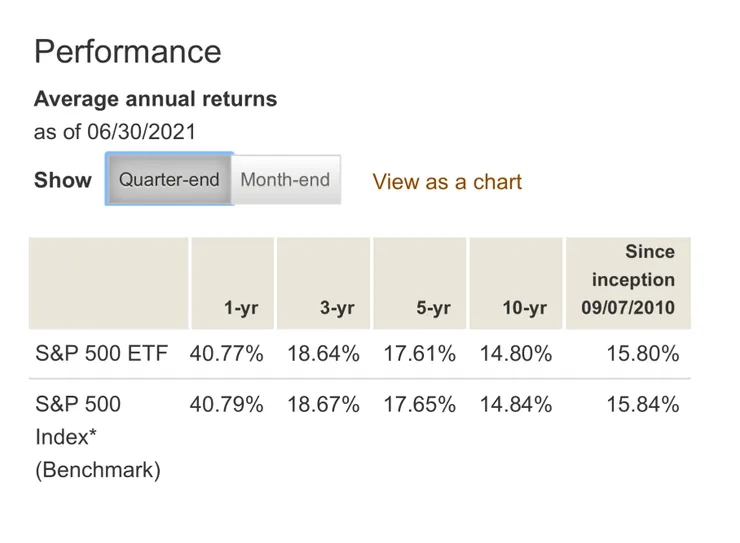The width and height of the screenshot is (740, 543).
Task: Switch to Month-end returns view
Action: pos(285,180)
